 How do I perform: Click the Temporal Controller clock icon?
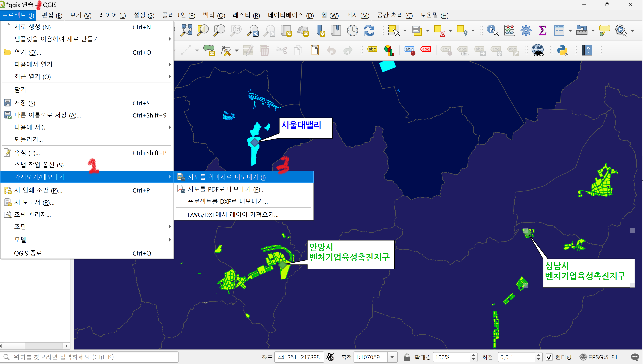[352, 30]
